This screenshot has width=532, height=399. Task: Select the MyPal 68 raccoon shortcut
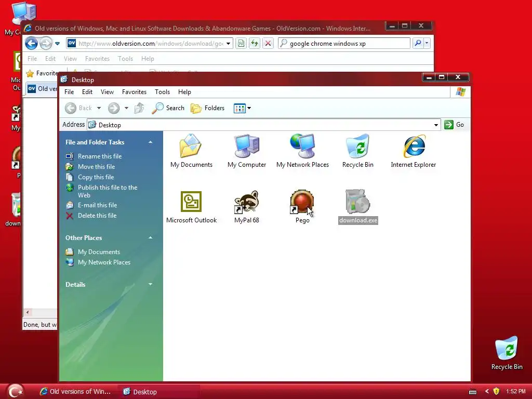(x=247, y=202)
